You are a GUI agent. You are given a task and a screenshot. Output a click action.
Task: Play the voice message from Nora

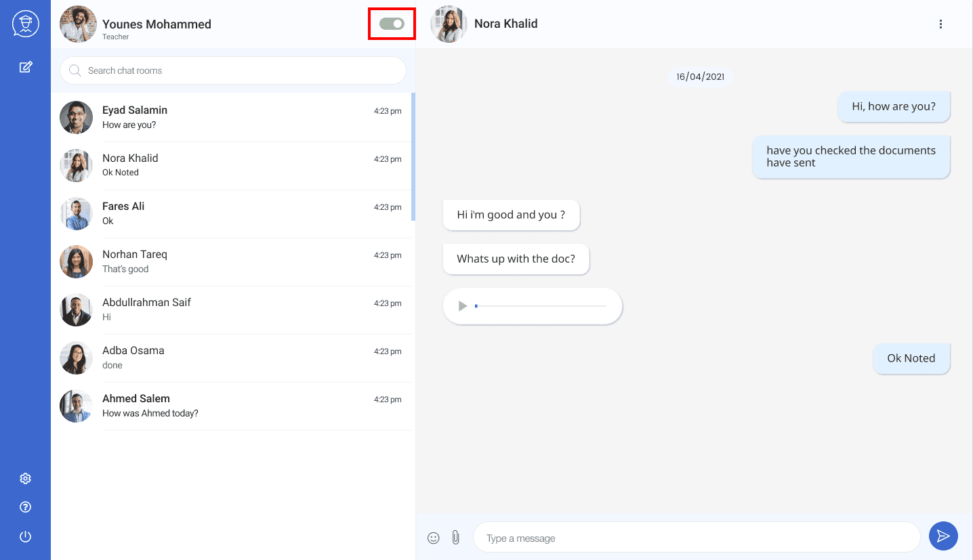tap(463, 305)
